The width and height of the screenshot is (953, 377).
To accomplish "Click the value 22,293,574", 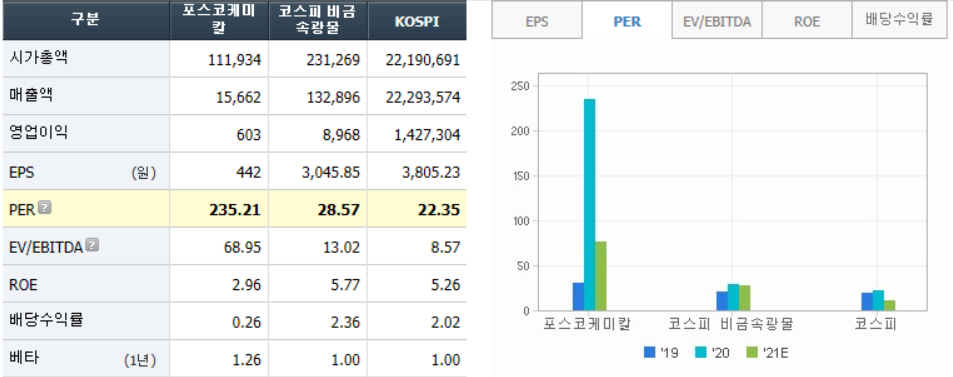I will tap(423, 97).
